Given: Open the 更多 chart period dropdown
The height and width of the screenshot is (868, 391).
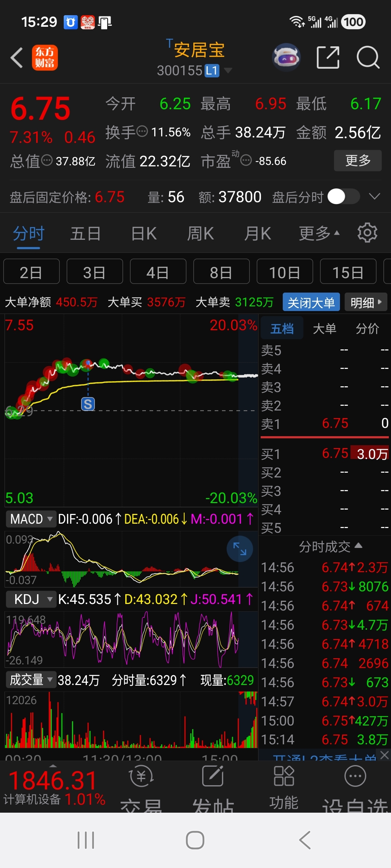Looking at the screenshot, I should click(319, 233).
